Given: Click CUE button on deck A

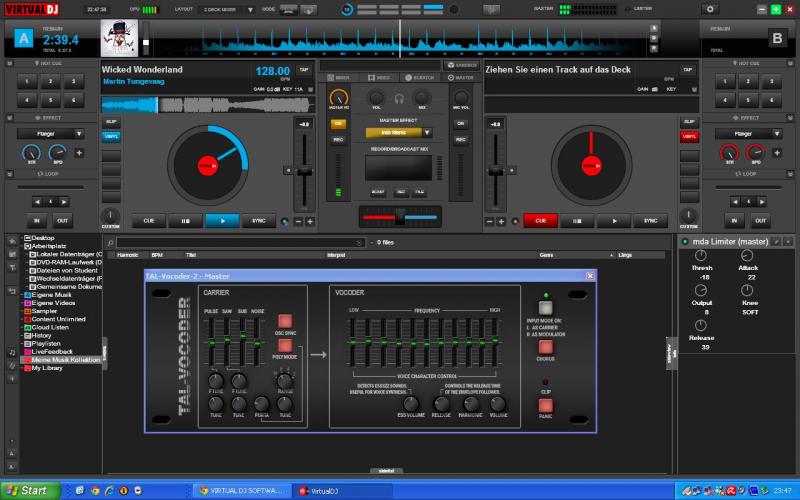Looking at the screenshot, I should (x=148, y=221).
